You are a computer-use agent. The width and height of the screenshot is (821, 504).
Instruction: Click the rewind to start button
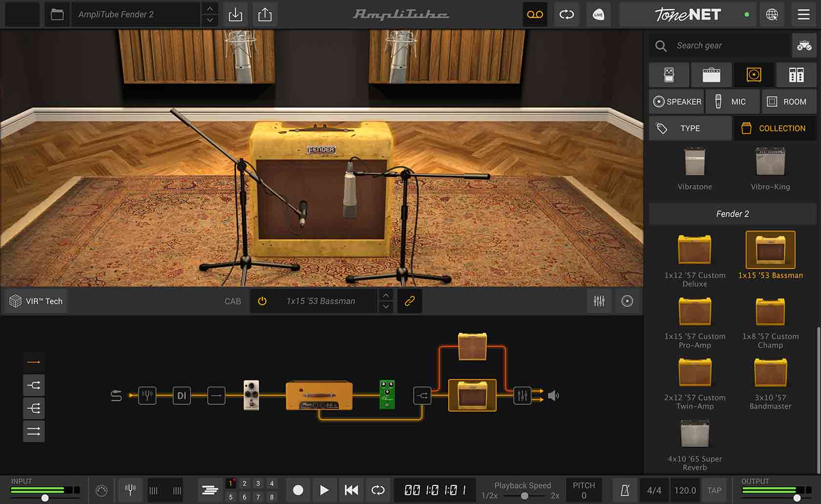click(351, 490)
